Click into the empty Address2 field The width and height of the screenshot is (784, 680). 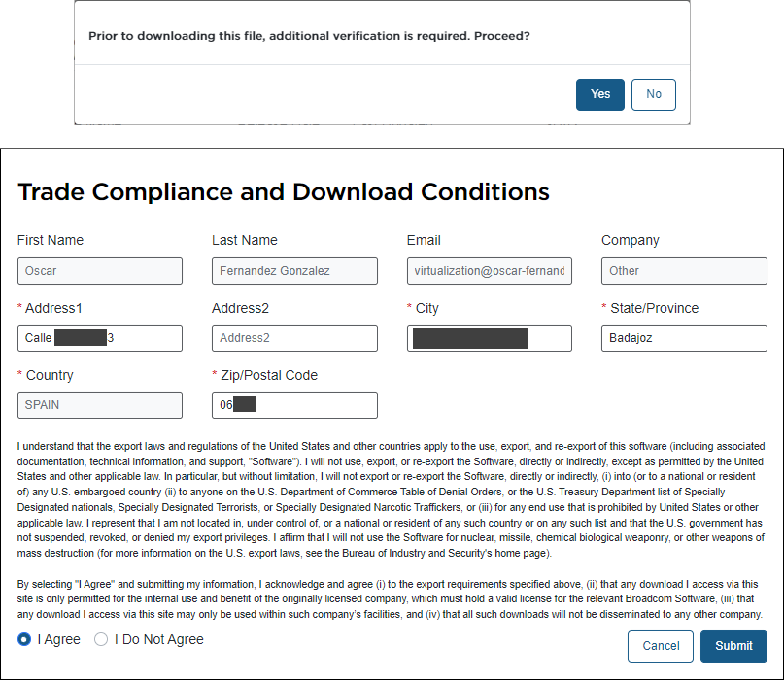pos(294,338)
